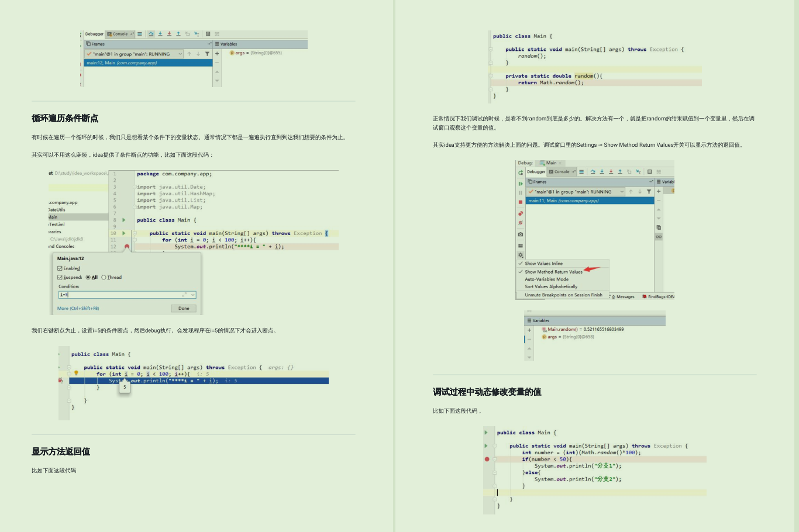Click plus icon beside Main.random() variable row
Screen dimensions: 799x532
pyautogui.click(x=529, y=330)
